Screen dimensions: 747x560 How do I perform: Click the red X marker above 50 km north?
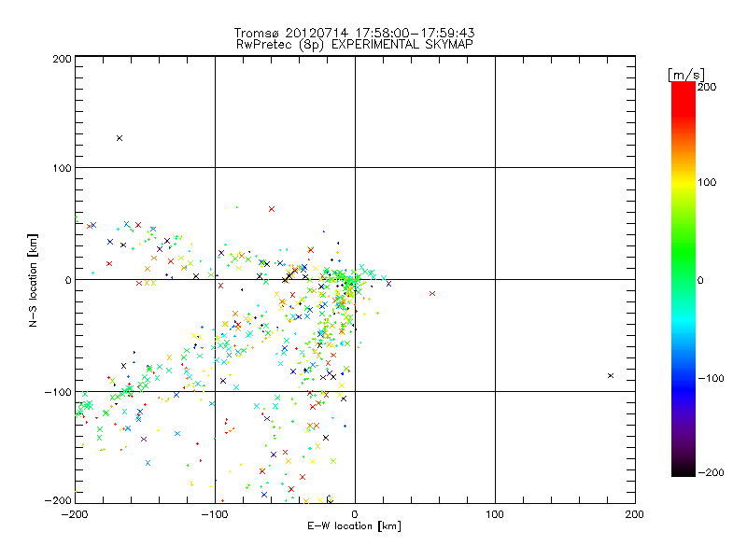272,209
